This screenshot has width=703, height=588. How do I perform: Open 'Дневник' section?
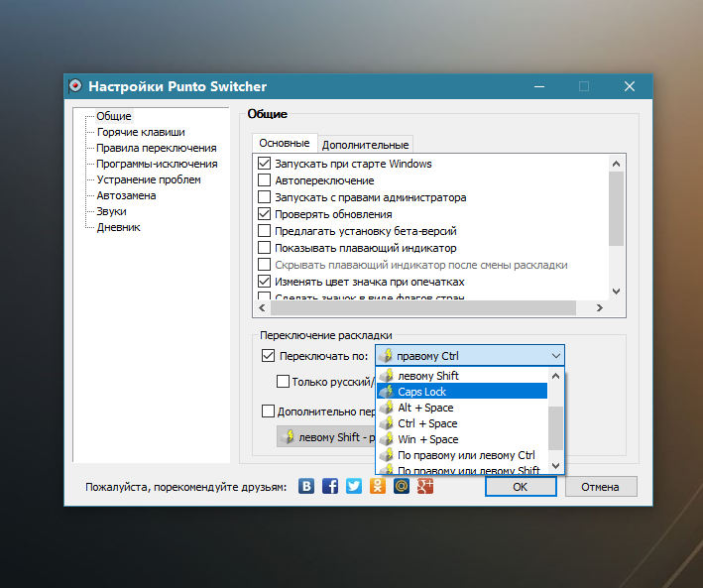119,227
